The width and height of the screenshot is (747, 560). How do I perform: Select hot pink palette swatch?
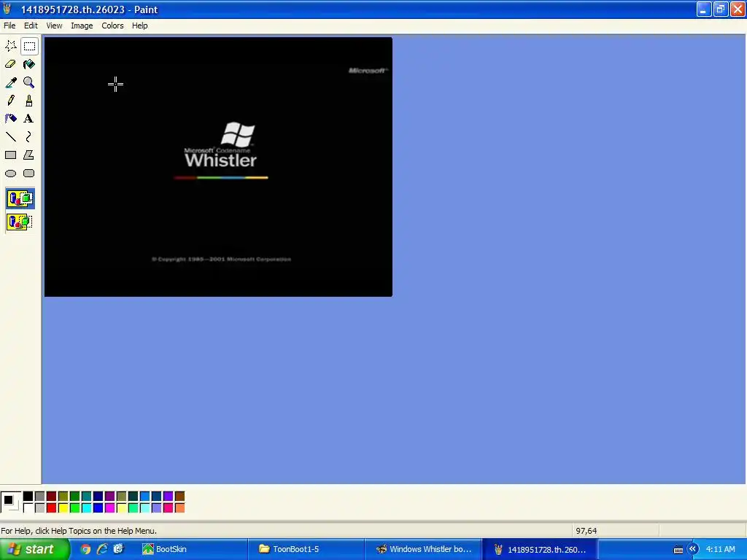(169, 508)
